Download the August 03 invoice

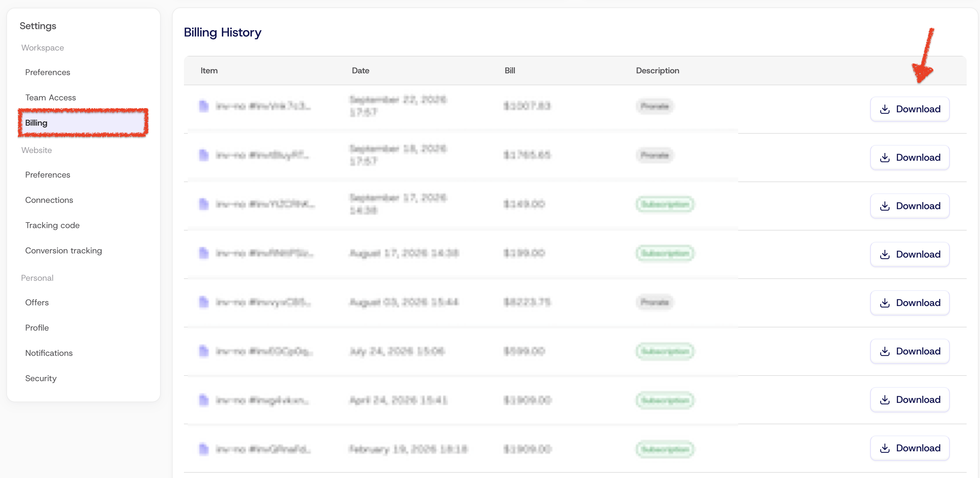[909, 303]
